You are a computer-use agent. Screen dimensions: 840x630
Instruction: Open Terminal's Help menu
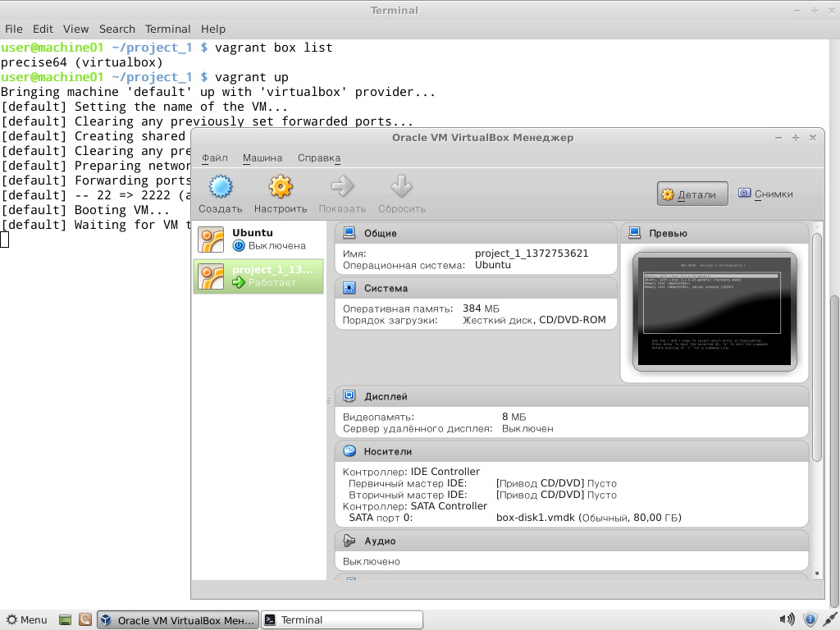click(x=213, y=29)
